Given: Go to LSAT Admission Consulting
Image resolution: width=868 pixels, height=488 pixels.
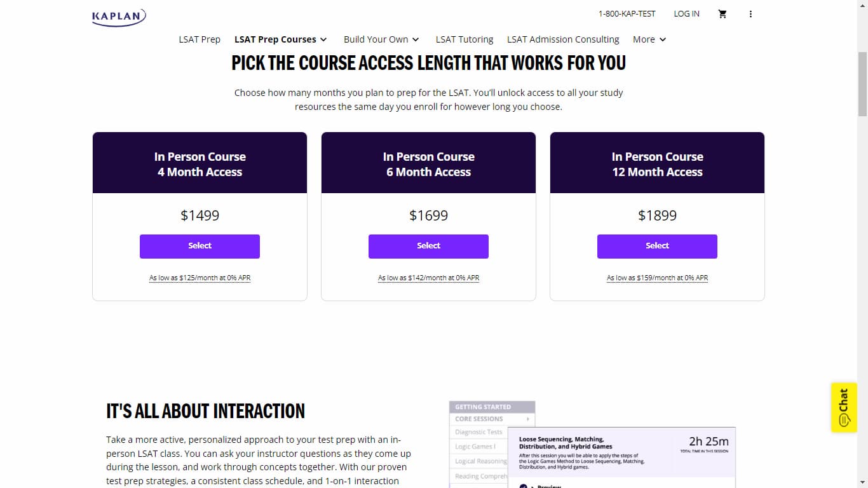Looking at the screenshot, I should pyautogui.click(x=563, y=39).
